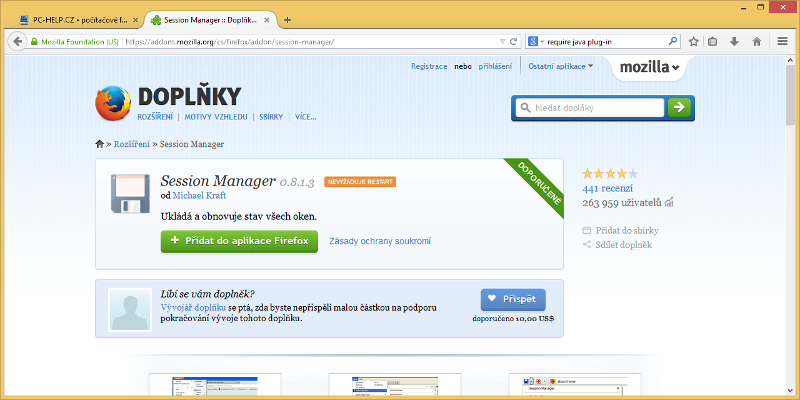Open the Michael Kraft author link

pyautogui.click(x=200, y=197)
